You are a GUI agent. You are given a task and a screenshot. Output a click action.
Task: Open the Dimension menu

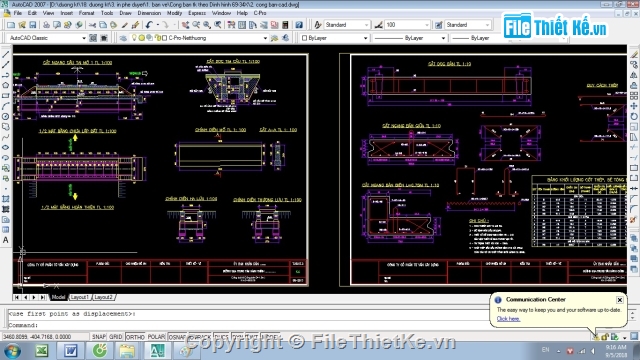(x=149, y=13)
